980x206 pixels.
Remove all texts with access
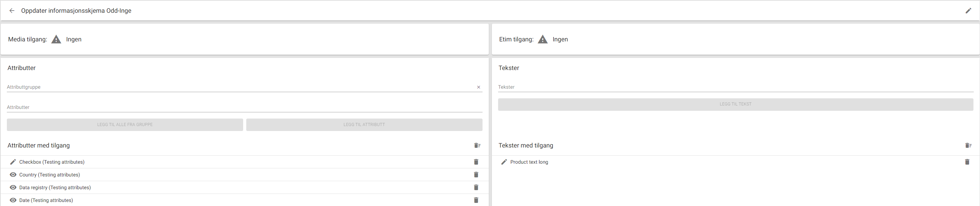point(968,146)
